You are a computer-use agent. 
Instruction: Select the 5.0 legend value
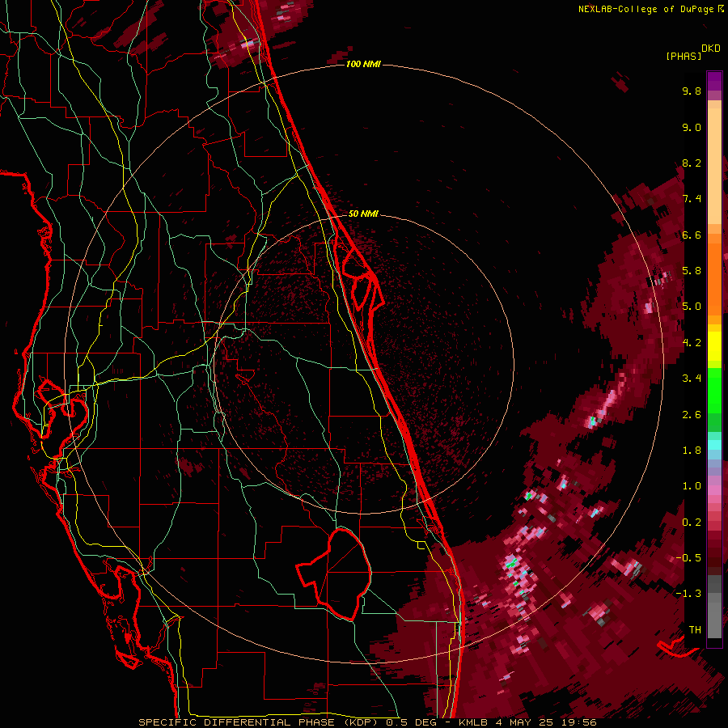pos(692,307)
